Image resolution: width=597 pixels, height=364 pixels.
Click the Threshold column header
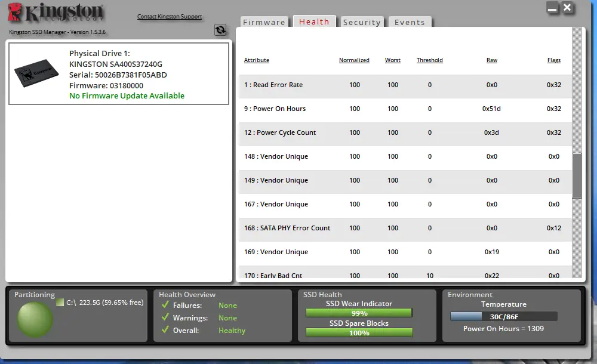pyautogui.click(x=429, y=60)
